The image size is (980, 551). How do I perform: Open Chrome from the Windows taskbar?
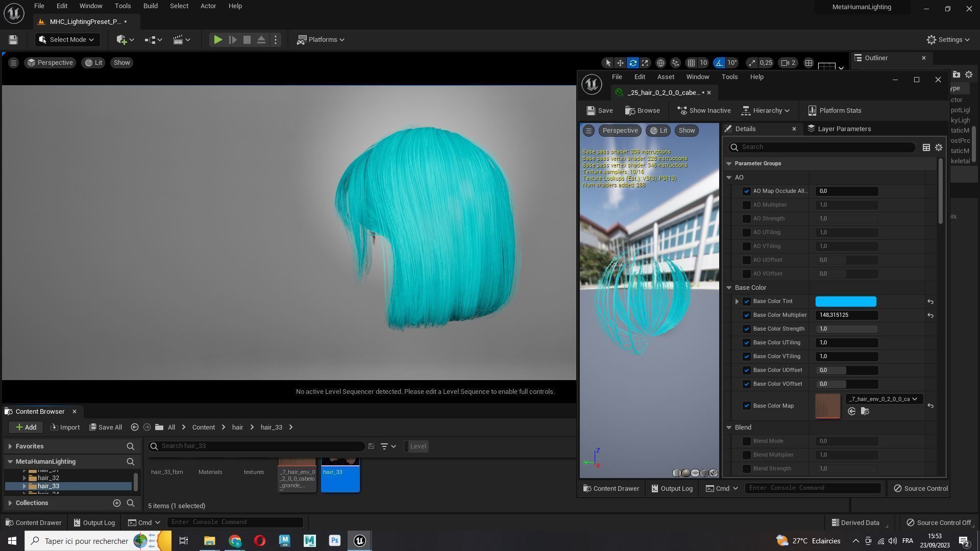click(234, 541)
